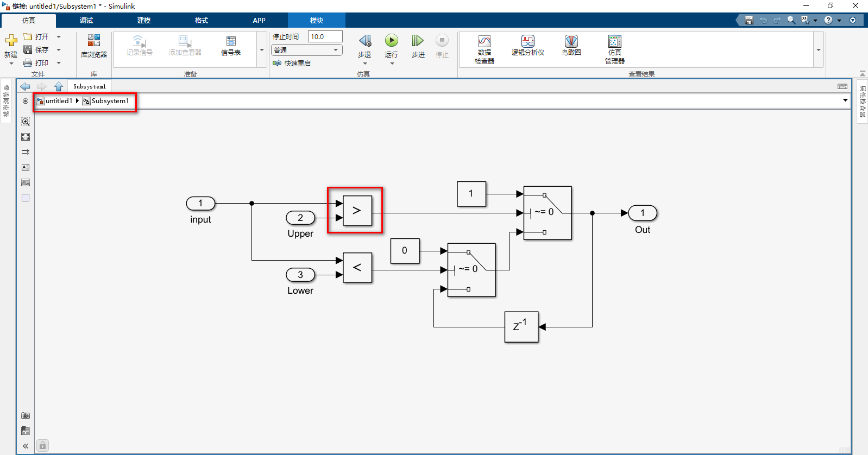Image resolution: width=868 pixels, height=455 pixels.
Task: Switch to the APP ribbon tab
Action: 259,21
